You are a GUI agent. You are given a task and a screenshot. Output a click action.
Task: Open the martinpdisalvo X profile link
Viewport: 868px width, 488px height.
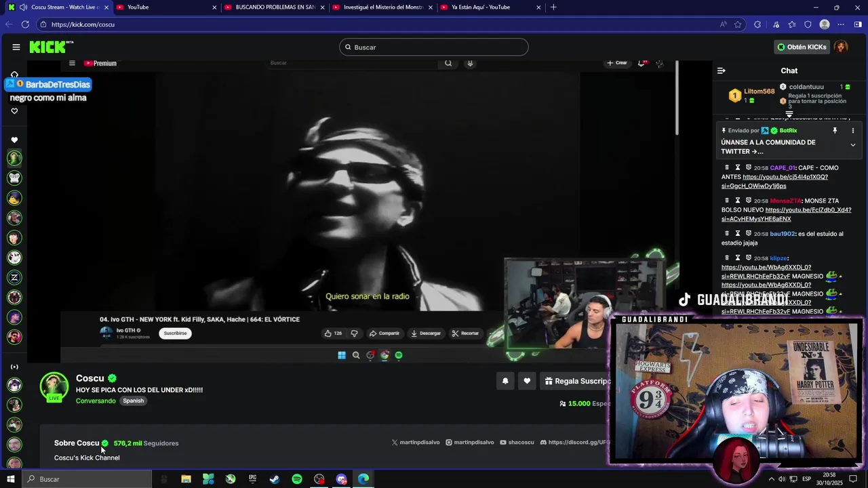click(416, 443)
